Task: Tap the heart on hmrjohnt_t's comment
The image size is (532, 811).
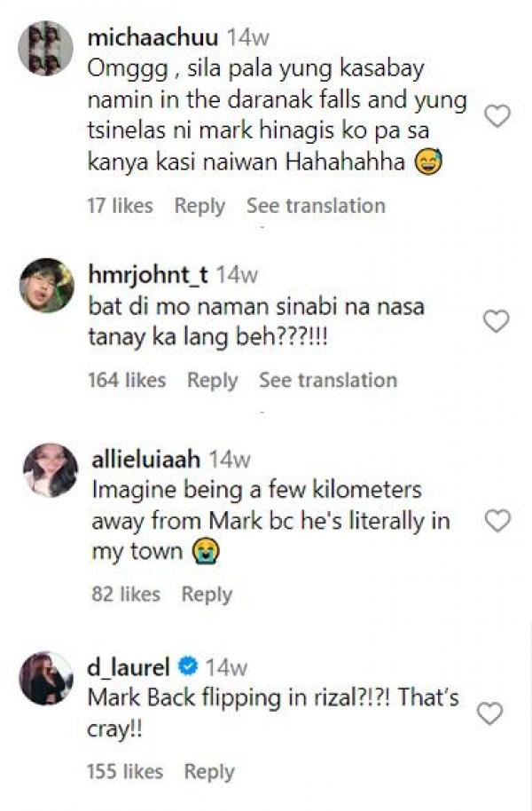Action: [496, 320]
